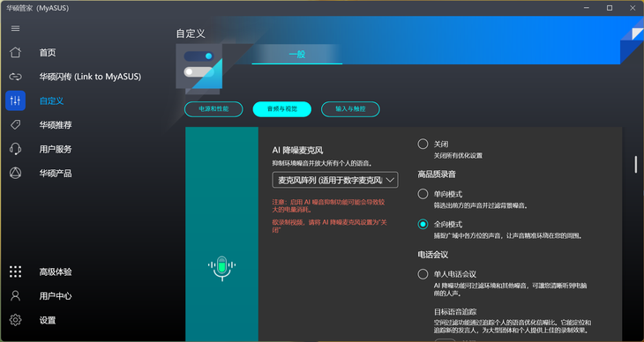Click the red 注意 power warning text
644x342 pixels.
click(x=328, y=205)
